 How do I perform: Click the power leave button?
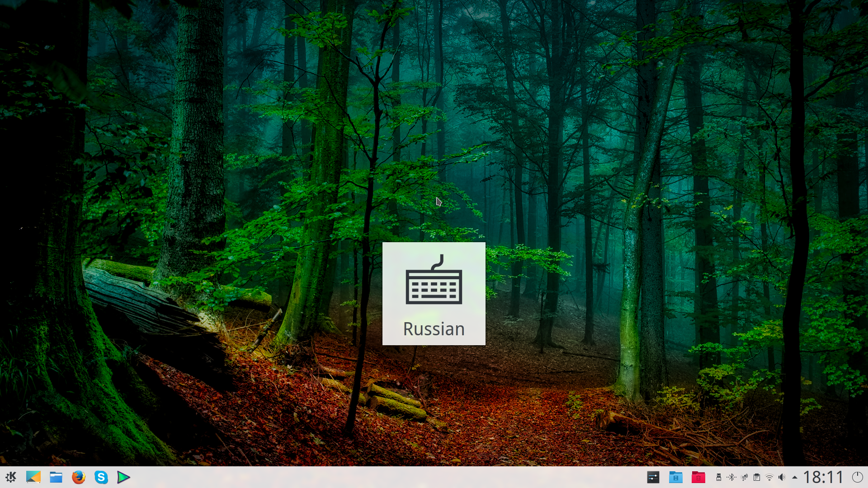coord(857,477)
